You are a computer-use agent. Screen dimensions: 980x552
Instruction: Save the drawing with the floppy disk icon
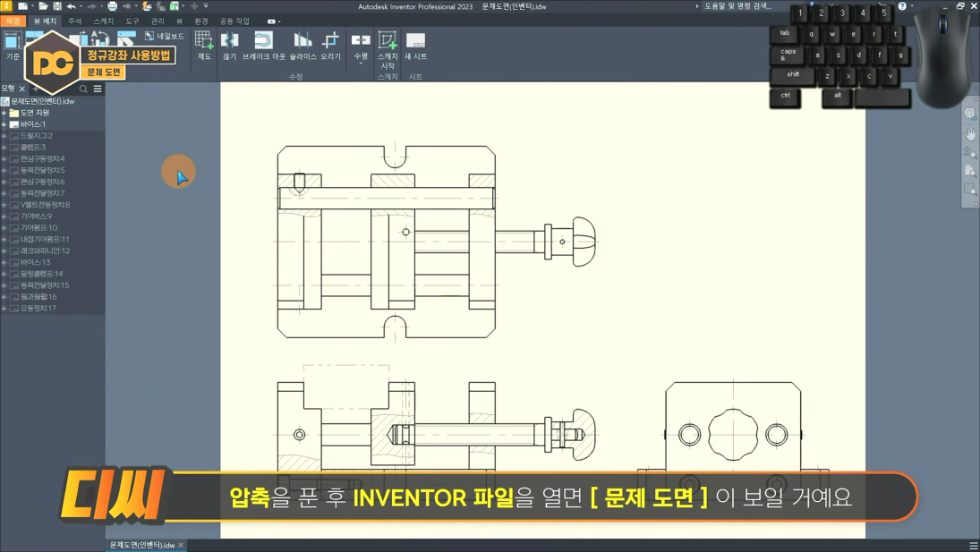tap(57, 6)
